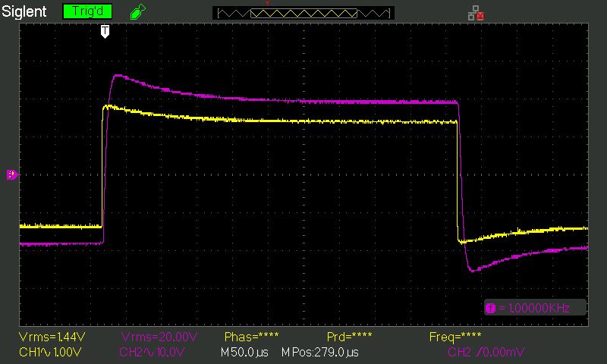Click the CH2 10.0V scale label

(152, 353)
